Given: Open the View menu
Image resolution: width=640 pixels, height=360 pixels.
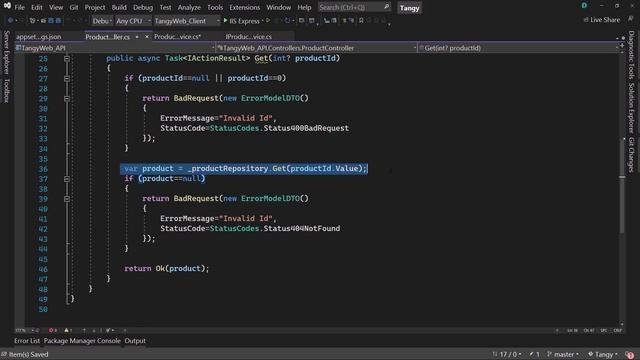Looking at the screenshot, I should tap(56, 7).
